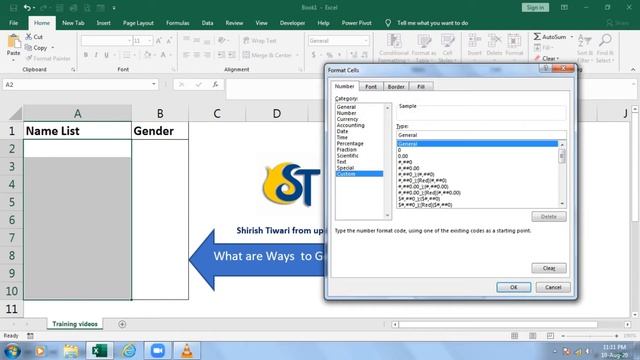
Task: Expand the Clipboard group dialog launcher
Action: (73, 70)
